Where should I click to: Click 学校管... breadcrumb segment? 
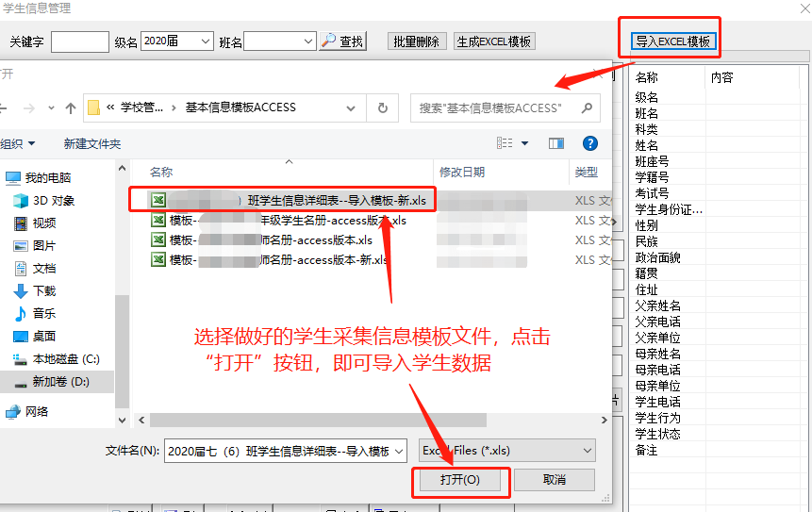tap(141, 107)
